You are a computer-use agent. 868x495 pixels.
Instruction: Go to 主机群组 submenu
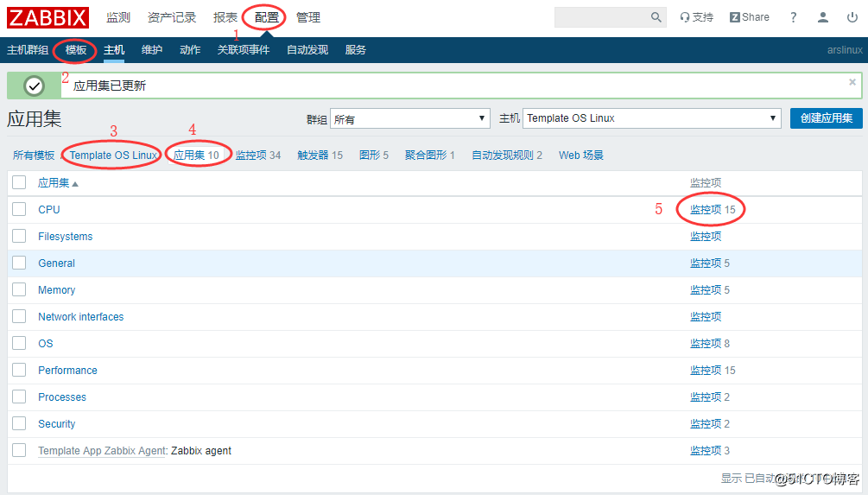click(x=28, y=50)
